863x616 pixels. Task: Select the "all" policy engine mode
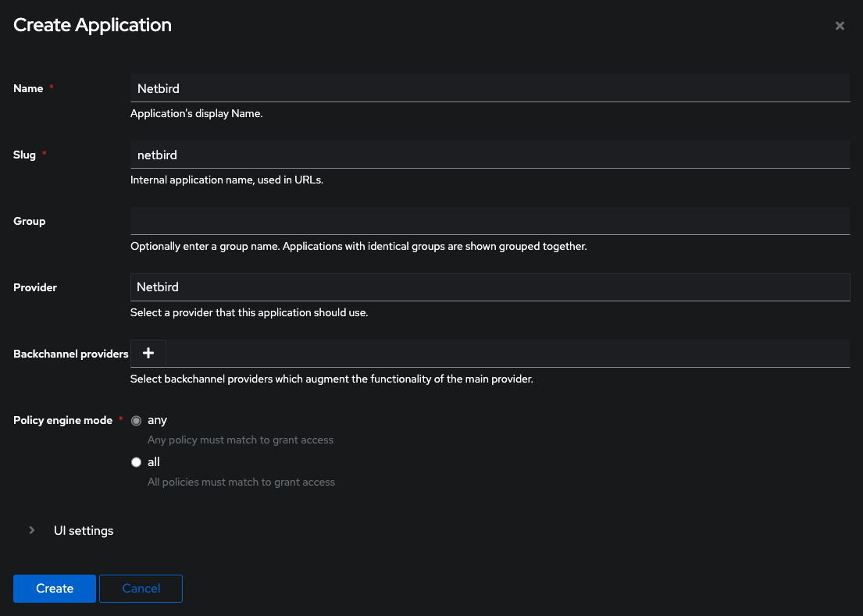(136, 461)
